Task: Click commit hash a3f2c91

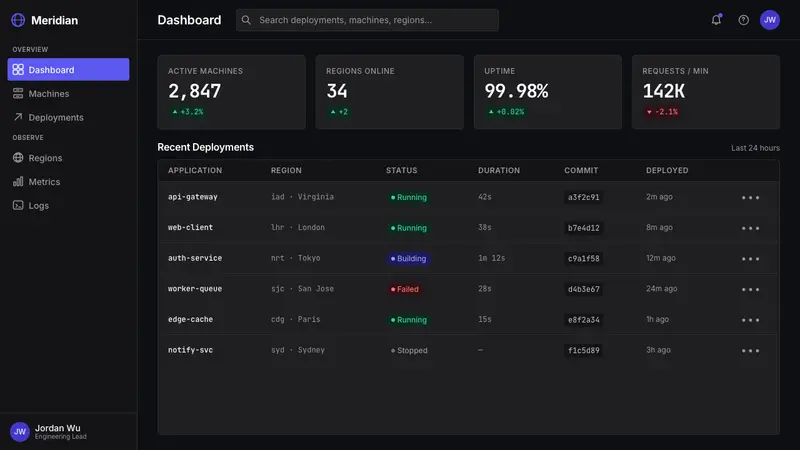Action: pos(584,197)
